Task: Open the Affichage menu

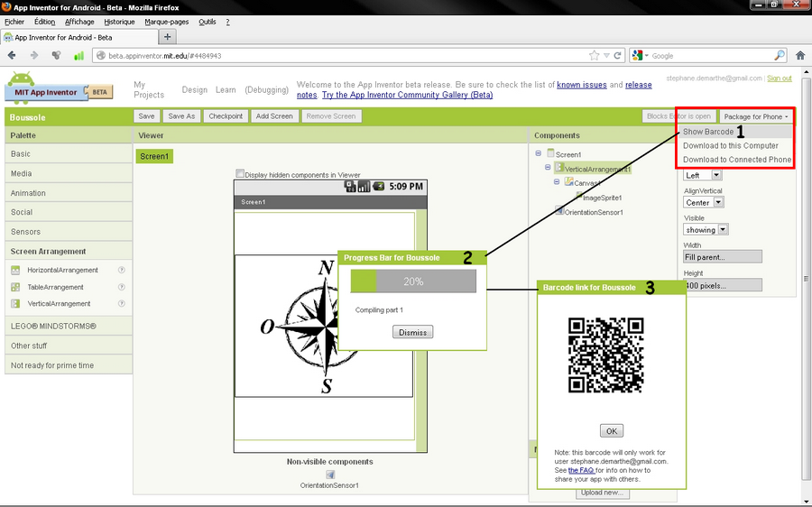Action: pyautogui.click(x=79, y=22)
